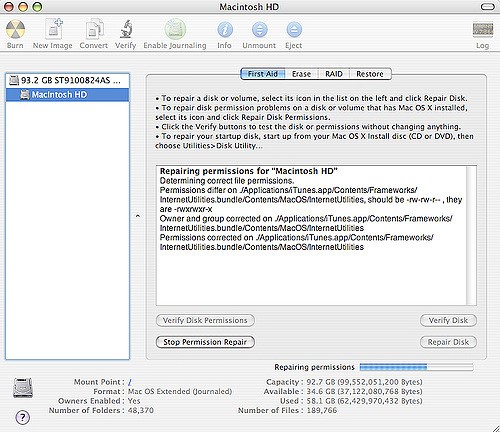
Task: Click the used value "58.1 GB"
Action: click(x=320, y=401)
